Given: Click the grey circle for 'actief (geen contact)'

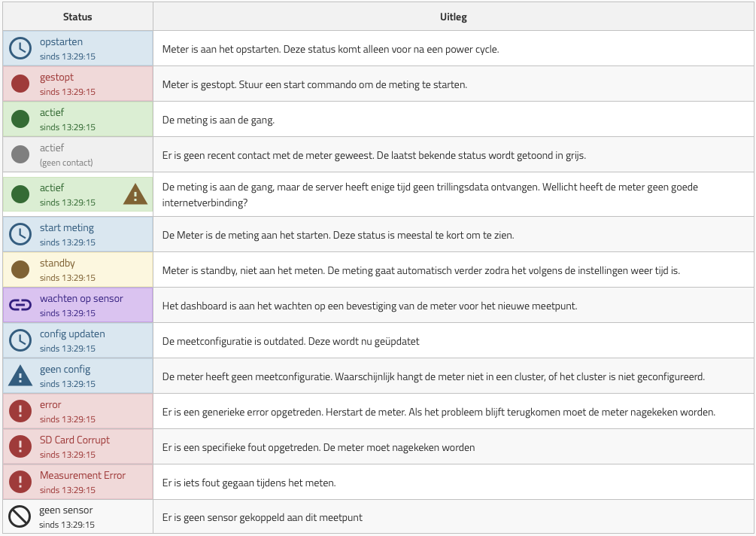Looking at the screenshot, I should point(20,154).
